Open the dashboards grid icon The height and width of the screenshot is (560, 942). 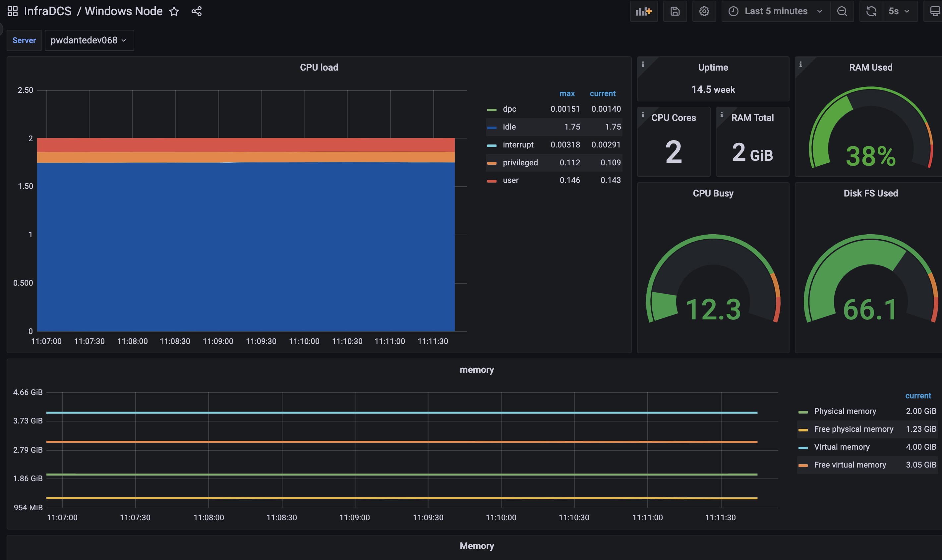click(x=13, y=11)
